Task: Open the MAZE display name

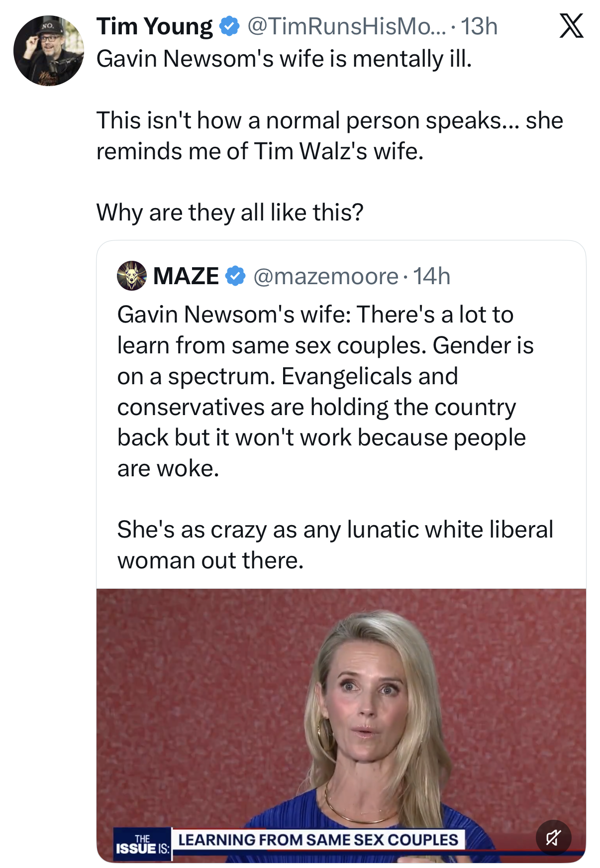Action: [186, 276]
